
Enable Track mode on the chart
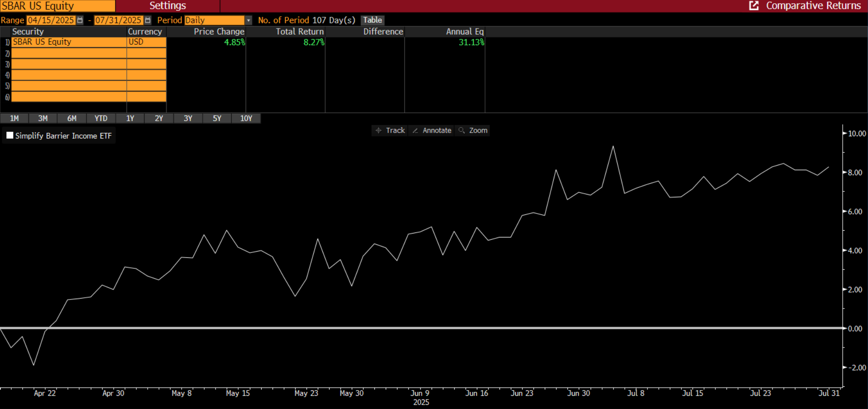click(x=389, y=130)
